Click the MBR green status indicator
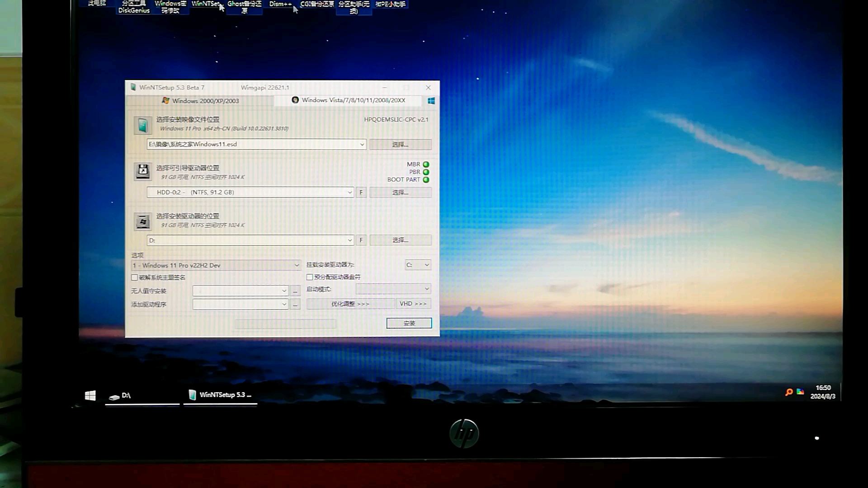This screenshot has height=488, width=868. [x=426, y=164]
